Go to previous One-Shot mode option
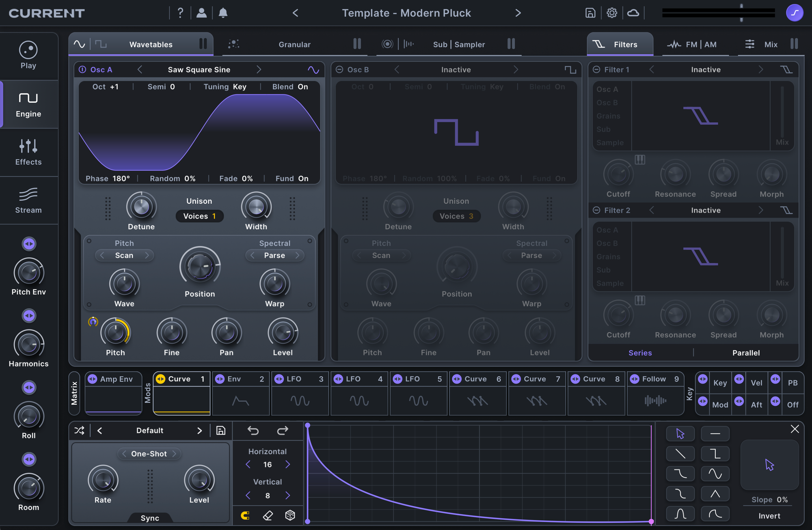The width and height of the screenshot is (812, 530). (x=124, y=454)
